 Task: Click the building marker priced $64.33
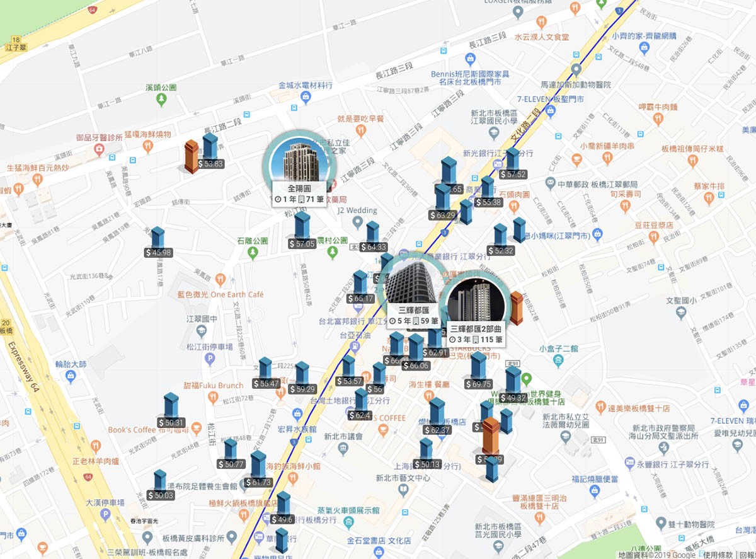click(x=373, y=237)
